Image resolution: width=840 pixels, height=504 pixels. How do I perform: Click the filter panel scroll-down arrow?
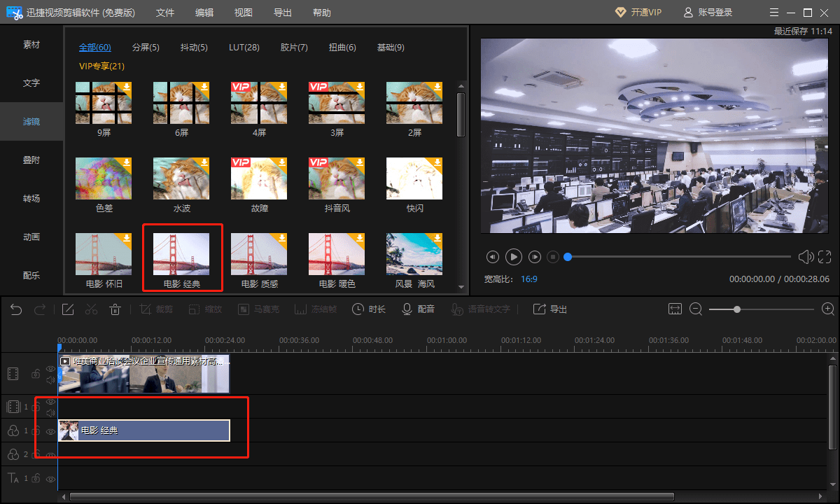(461, 286)
